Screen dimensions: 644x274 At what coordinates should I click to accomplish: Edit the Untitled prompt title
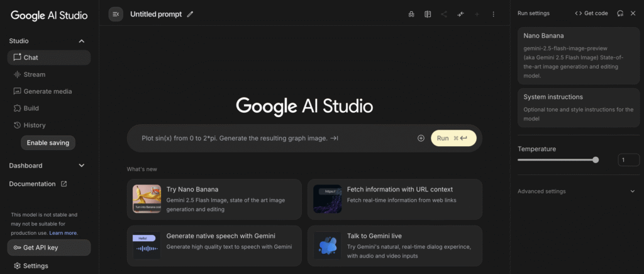190,14
